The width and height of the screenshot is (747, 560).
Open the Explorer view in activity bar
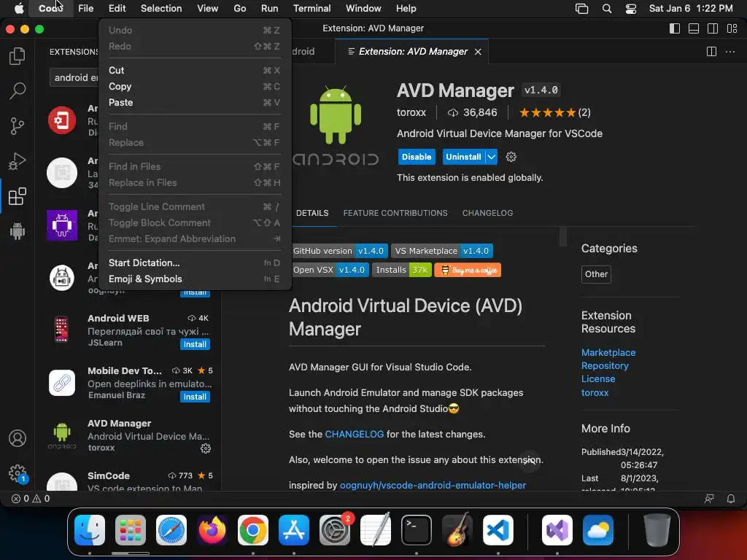pos(18,56)
